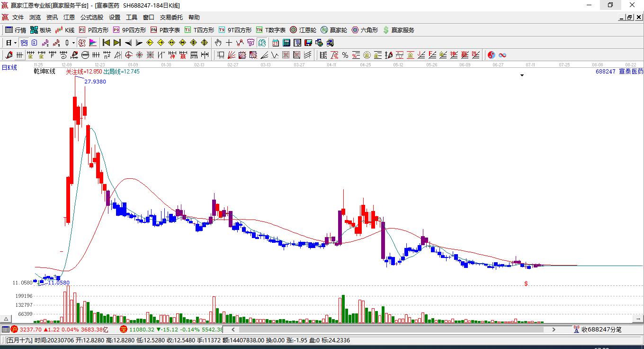This screenshot has width=644, height=349.
Task: Jump to last bar with skip-forward icon
Action: coord(117,43)
